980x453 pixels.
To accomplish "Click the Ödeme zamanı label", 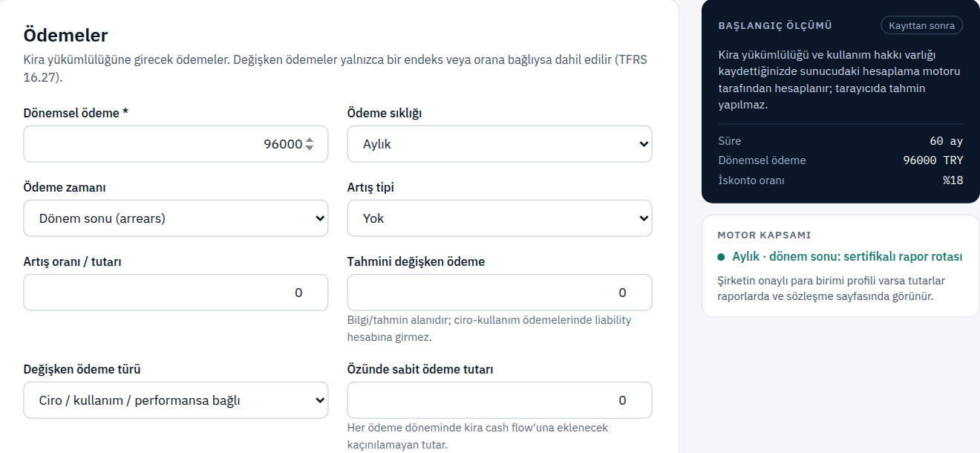I will click(64, 187).
